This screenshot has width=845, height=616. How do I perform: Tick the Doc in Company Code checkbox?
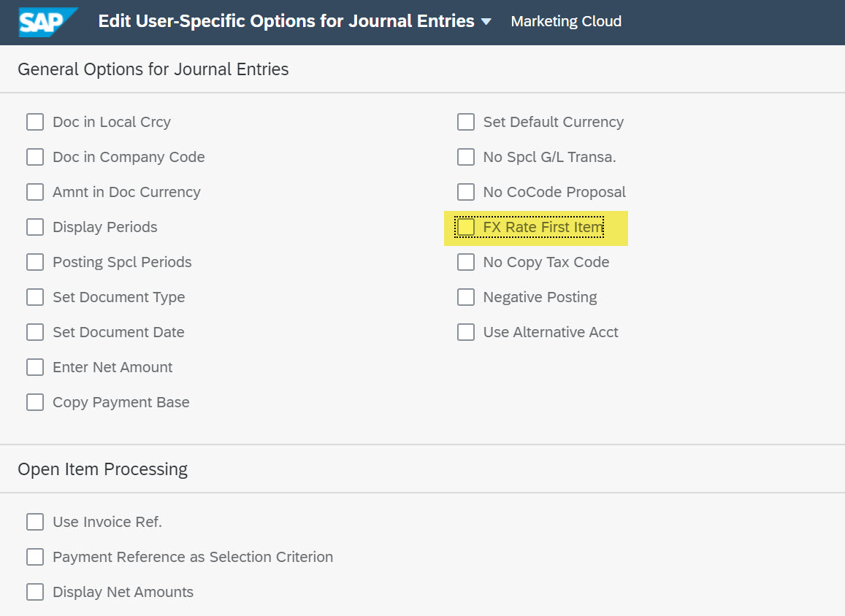coord(35,157)
